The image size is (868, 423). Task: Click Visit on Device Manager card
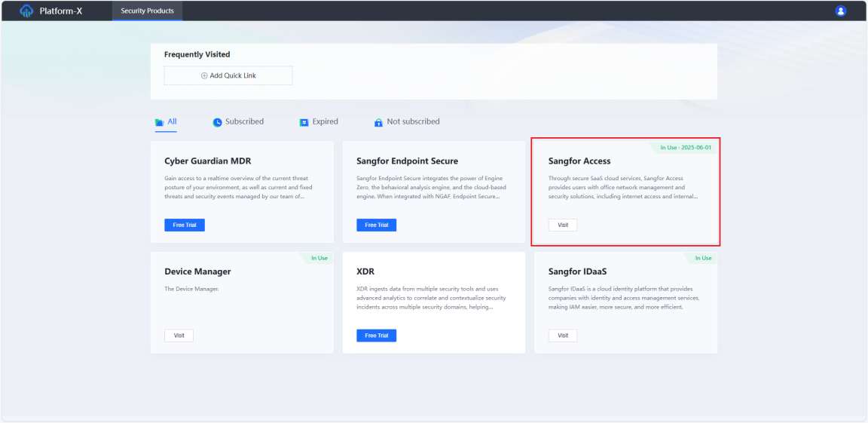pyautogui.click(x=179, y=336)
